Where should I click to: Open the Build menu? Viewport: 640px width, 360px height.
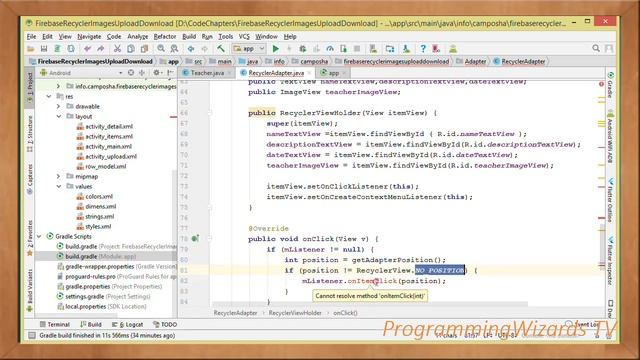point(189,37)
